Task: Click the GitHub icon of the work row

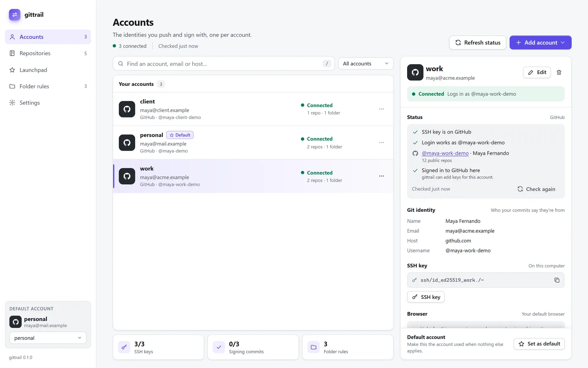Action: 127,176
